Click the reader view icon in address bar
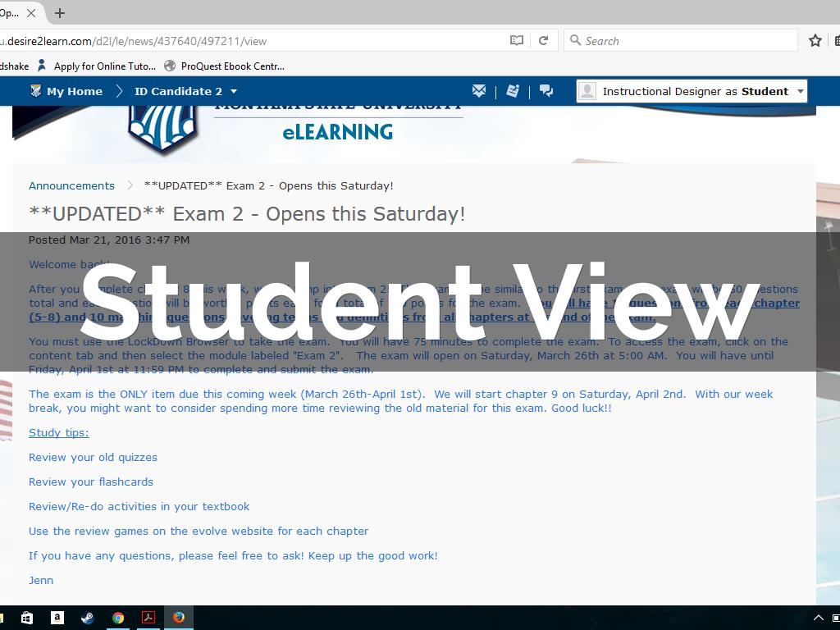Image resolution: width=840 pixels, height=630 pixels. (x=517, y=40)
